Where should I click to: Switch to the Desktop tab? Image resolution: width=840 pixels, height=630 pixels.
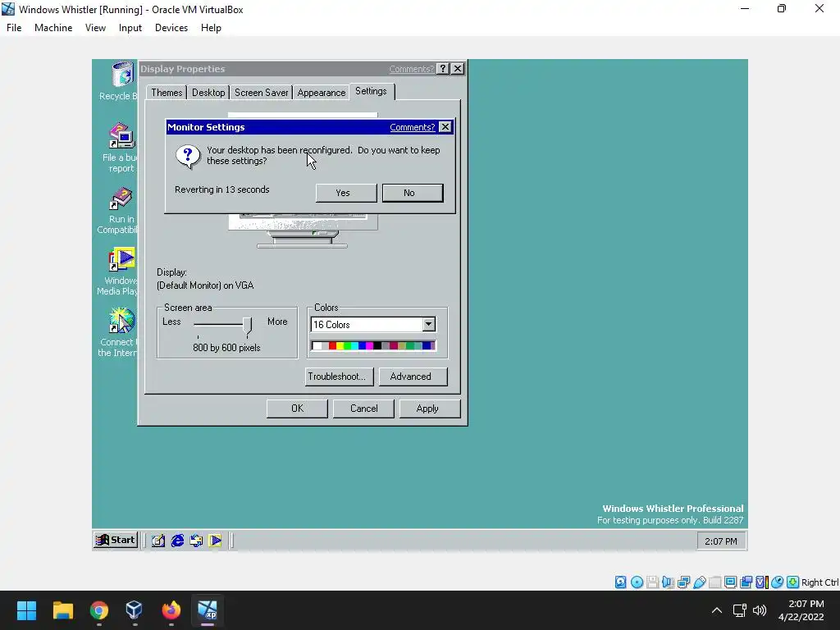[208, 93]
